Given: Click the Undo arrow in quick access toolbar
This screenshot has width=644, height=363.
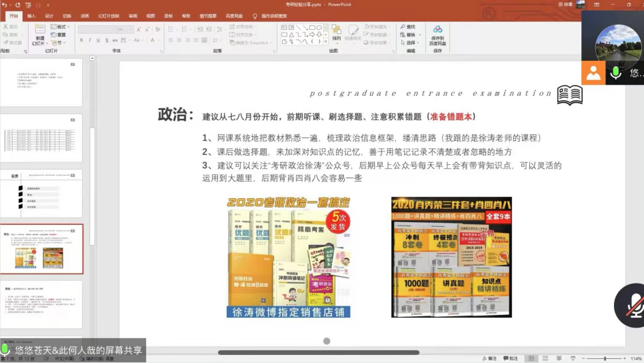Looking at the screenshot, I should click(5, 5).
